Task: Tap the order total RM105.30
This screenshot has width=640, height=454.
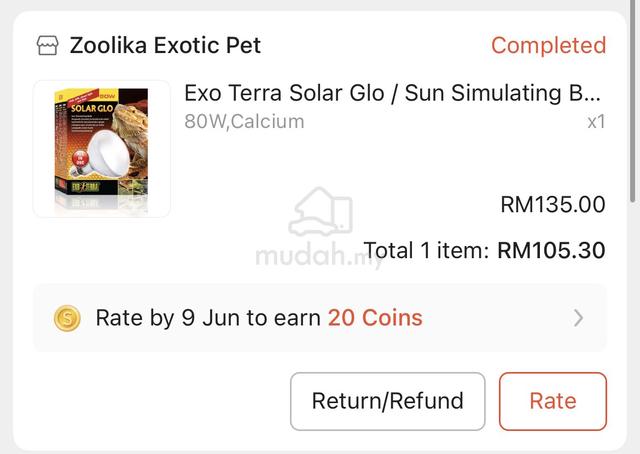Action: coord(551,250)
